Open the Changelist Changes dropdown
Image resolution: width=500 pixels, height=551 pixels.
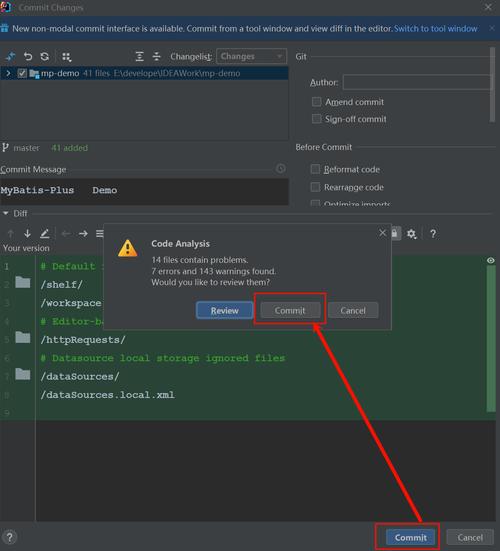point(251,57)
